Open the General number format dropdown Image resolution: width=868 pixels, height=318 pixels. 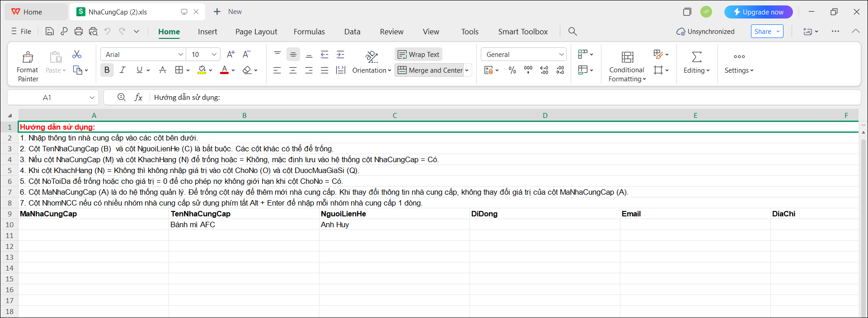click(561, 54)
